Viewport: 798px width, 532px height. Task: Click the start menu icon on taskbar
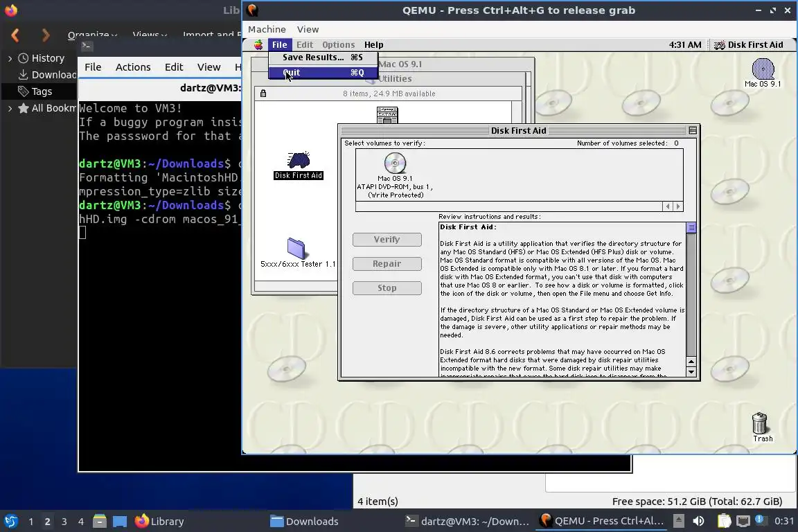point(10,522)
